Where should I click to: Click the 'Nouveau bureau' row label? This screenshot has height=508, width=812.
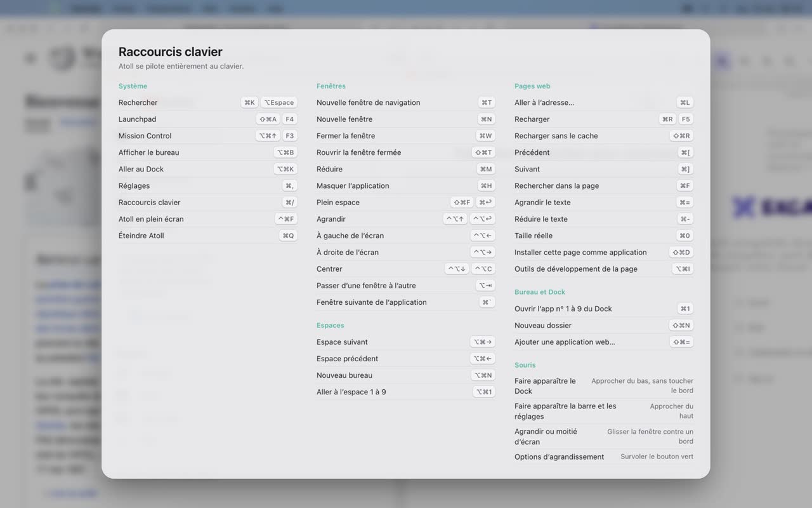(x=344, y=375)
